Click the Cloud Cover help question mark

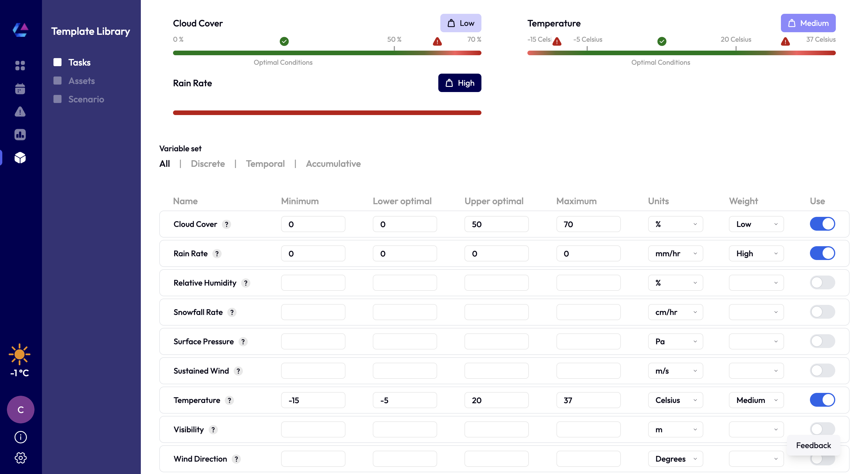[226, 224]
